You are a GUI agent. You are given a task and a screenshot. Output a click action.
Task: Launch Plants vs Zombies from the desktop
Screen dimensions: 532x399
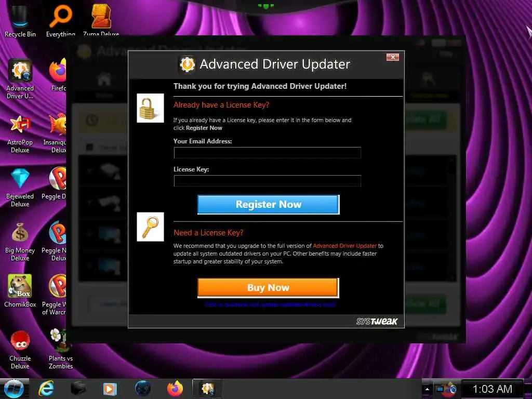click(60, 349)
